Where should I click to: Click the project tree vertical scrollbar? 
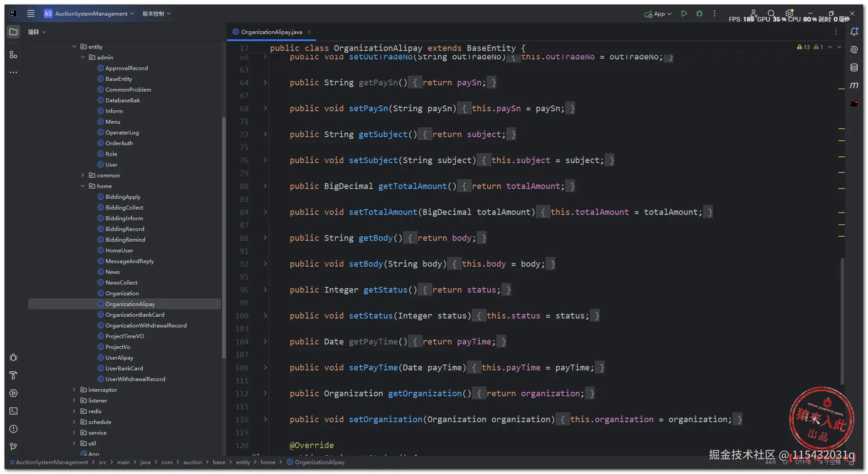tap(224, 237)
